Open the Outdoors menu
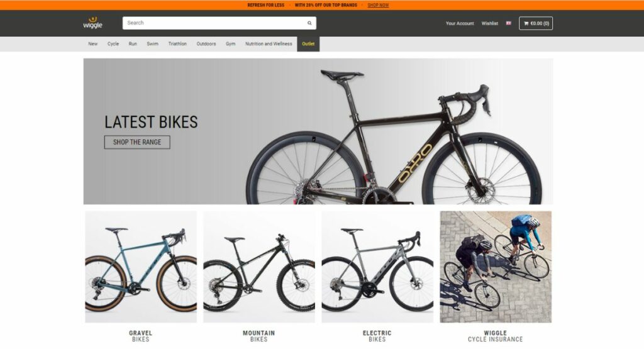Screen dimensions: 644x349 206,43
